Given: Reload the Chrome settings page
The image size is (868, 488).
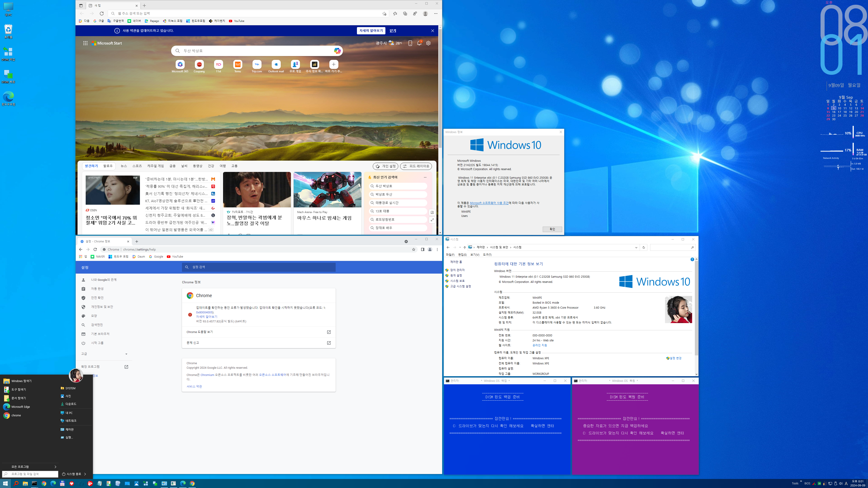Looking at the screenshot, I should [95, 250].
